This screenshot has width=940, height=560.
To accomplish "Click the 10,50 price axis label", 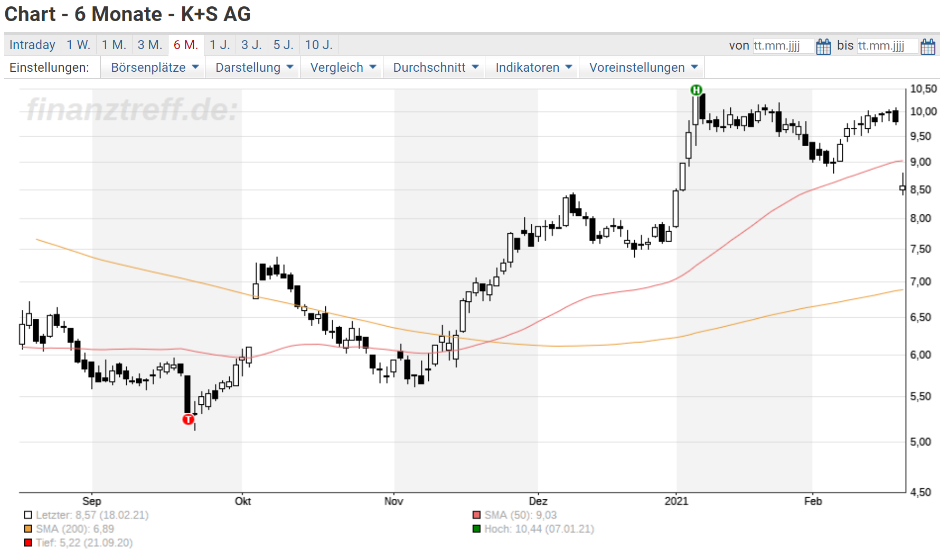I will click(924, 89).
